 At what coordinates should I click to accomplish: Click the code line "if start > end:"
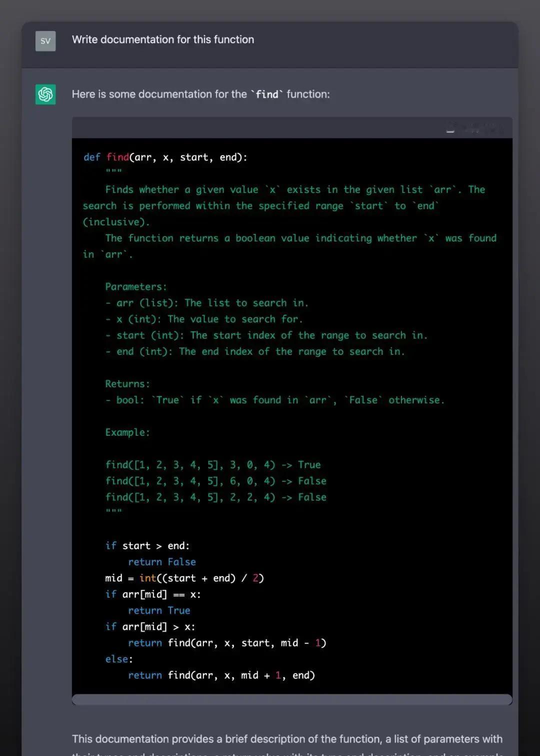147,546
